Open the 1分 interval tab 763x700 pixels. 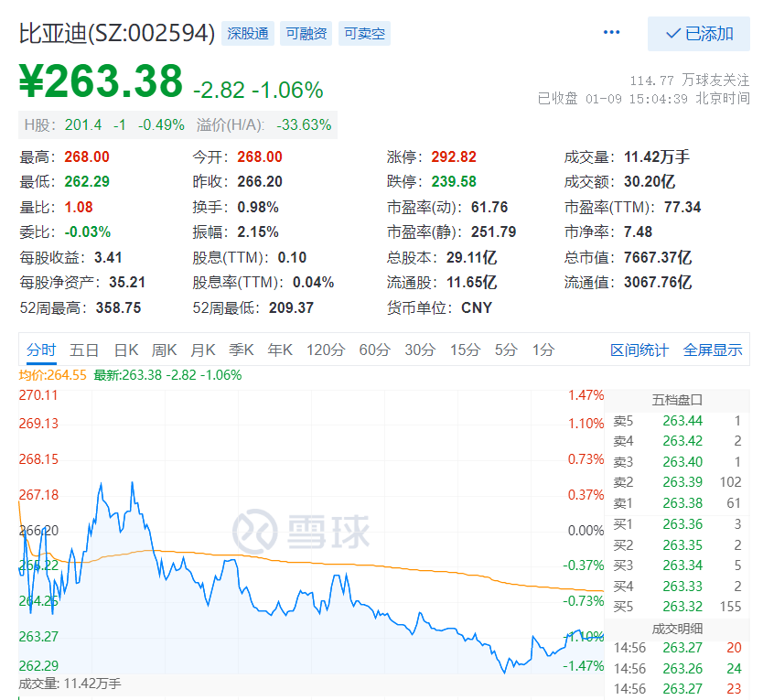[x=543, y=350]
